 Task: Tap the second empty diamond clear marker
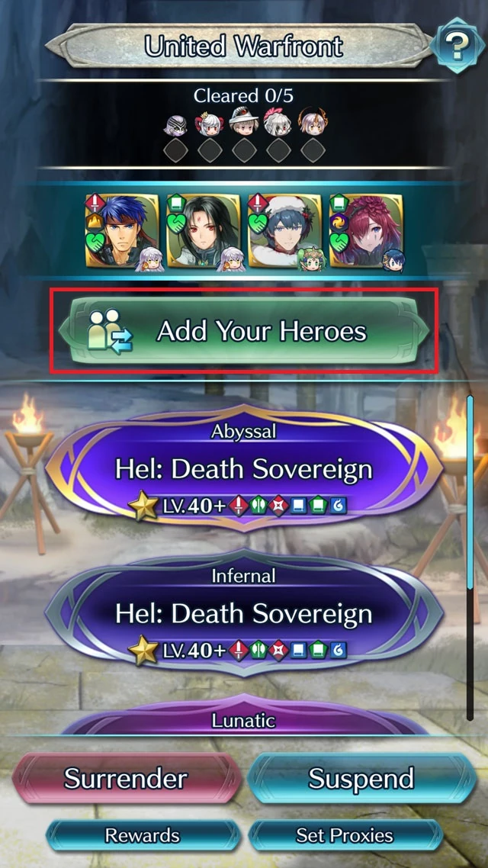tap(210, 150)
